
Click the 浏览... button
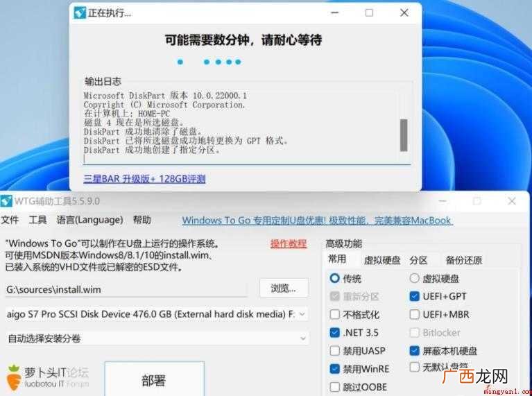[284, 289]
